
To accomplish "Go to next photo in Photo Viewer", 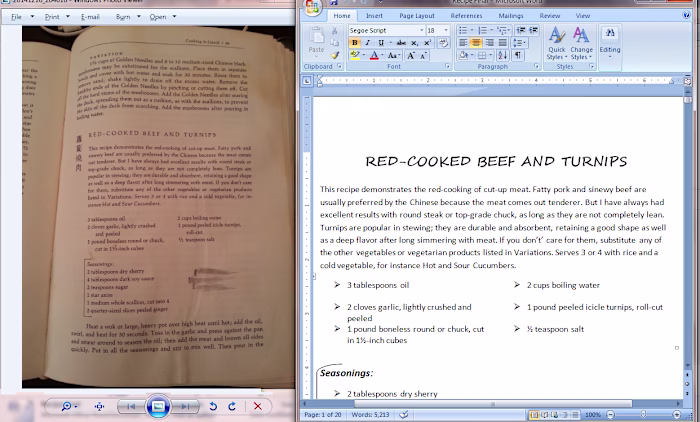I will (185, 406).
